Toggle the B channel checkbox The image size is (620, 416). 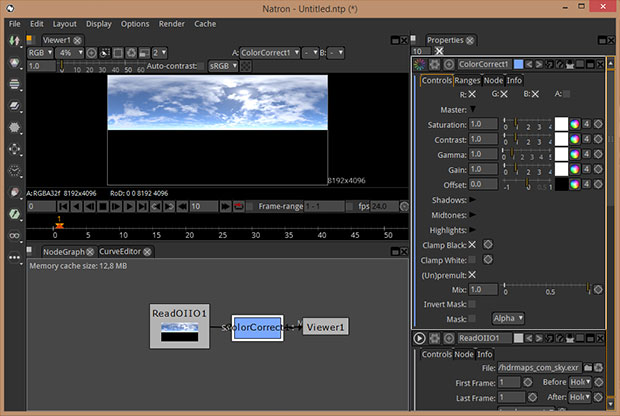535,94
